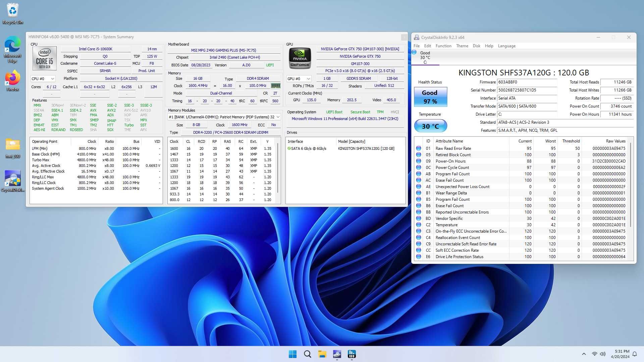Click the green SATA drive status icon
This screenshot has width=644, height=362.
click(x=289, y=148)
